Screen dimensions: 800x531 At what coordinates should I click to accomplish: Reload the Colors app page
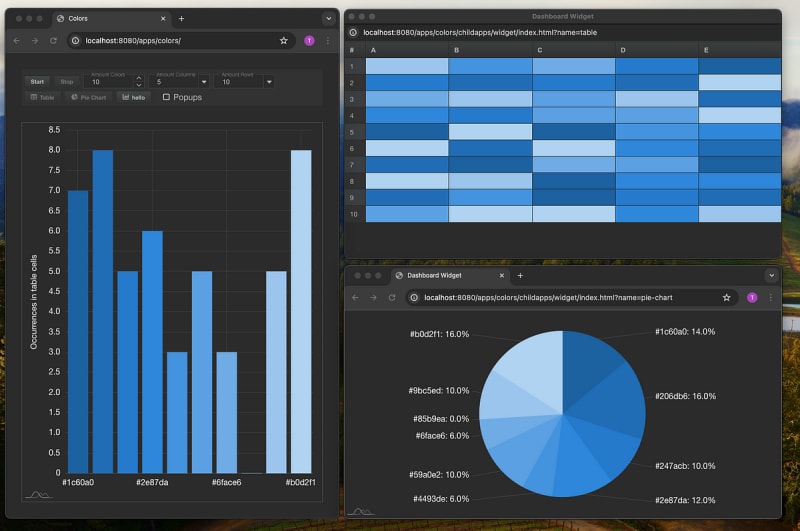pos(53,41)
